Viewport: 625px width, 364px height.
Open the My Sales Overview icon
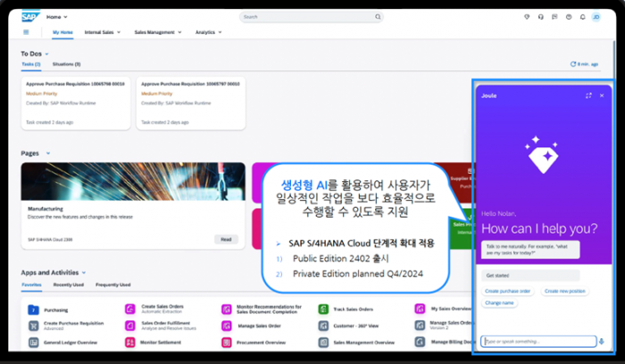(420, 309)
